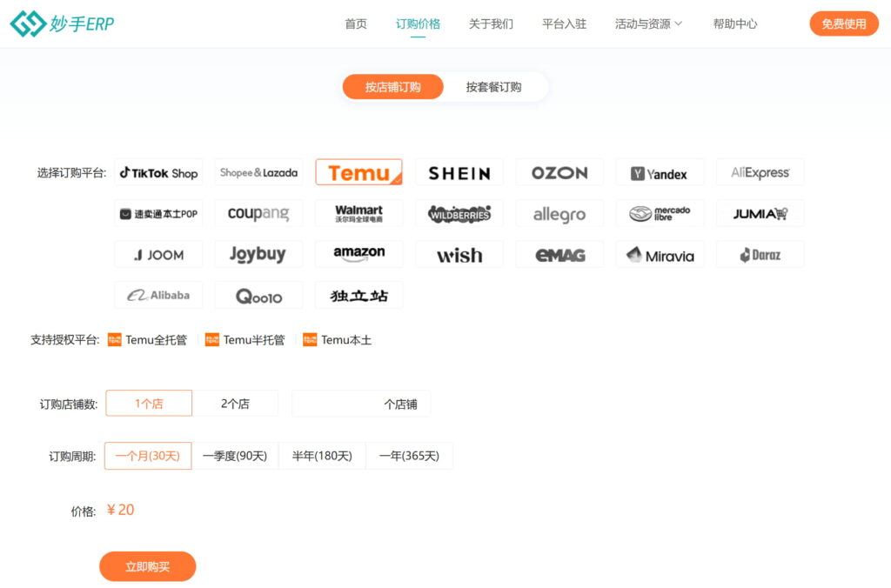891x588 pixels.
Task: Select the Coupang platform logo
Action: pyautogui.click(x=258, y=213)
